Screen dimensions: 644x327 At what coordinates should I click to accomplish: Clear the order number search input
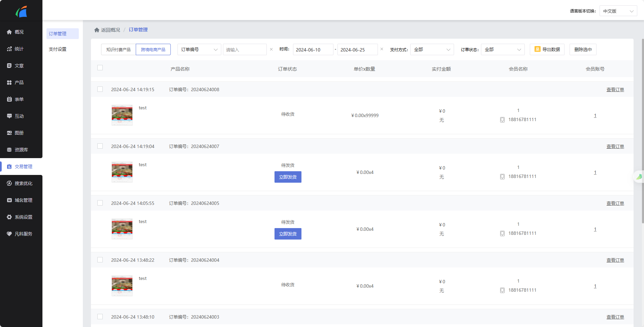pyautogui.click(x=271, y=49)
